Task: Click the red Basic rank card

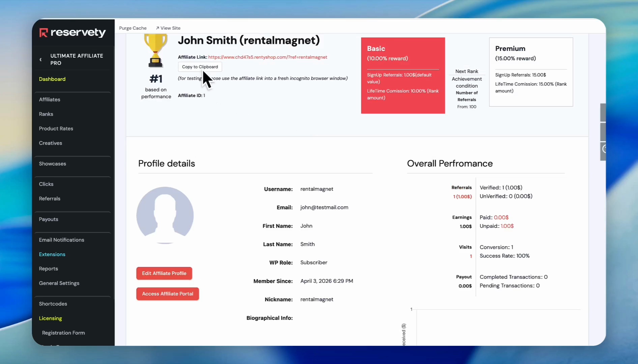Action: 403,75
